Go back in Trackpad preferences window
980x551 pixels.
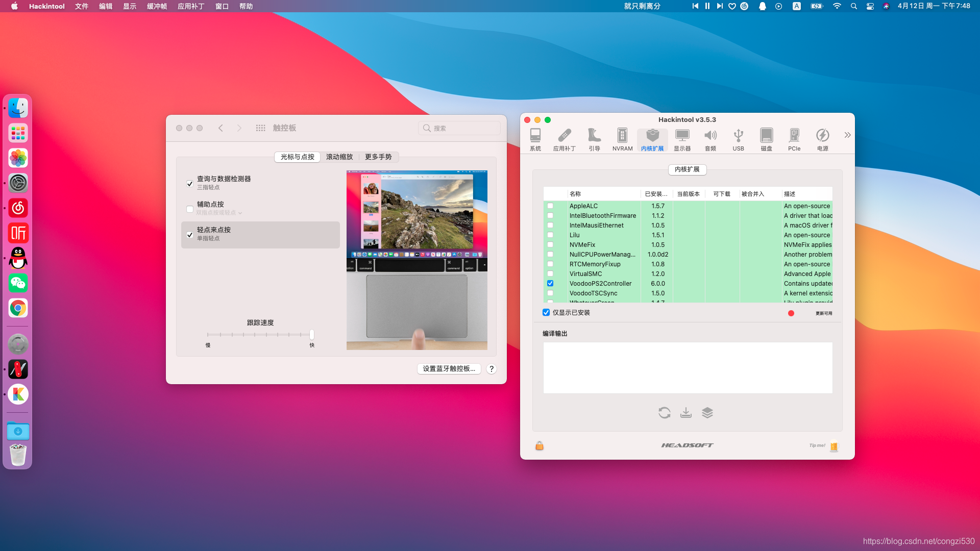click(220, 128)
